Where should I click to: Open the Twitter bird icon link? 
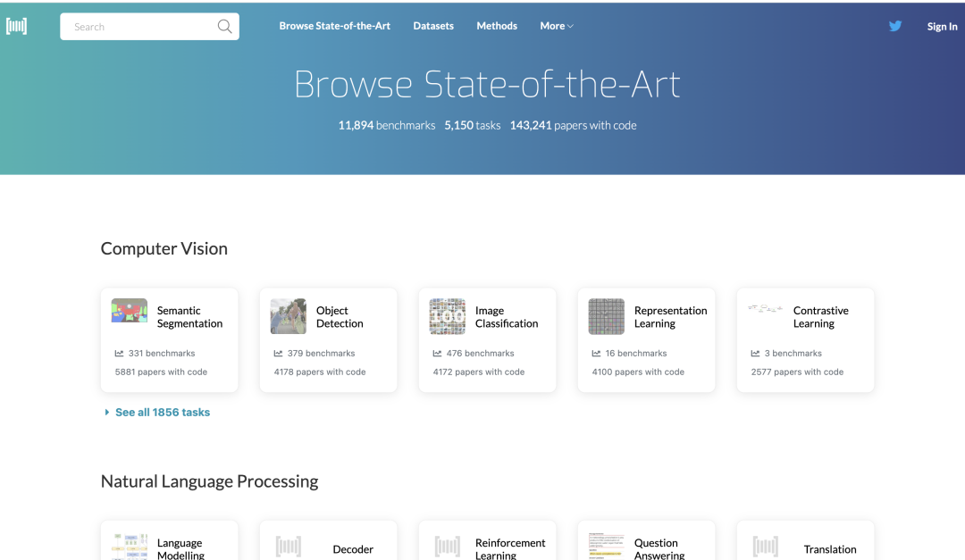tap(894, 26)
